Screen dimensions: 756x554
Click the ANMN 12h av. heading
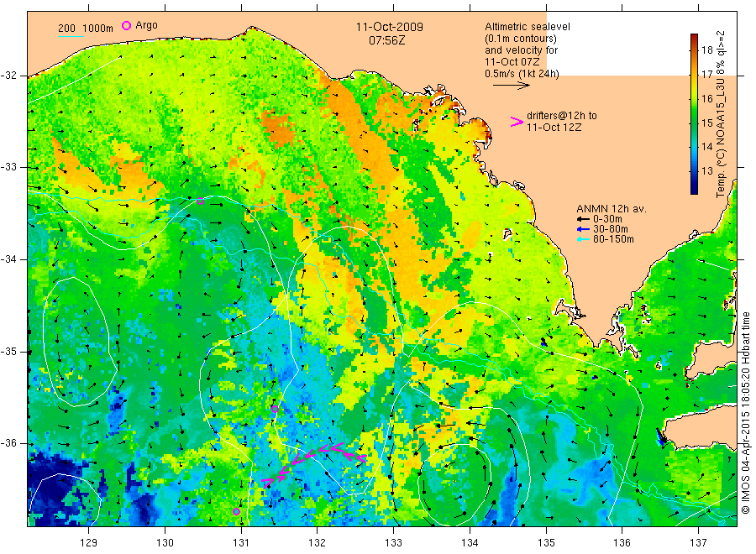(x=612, y=209)
